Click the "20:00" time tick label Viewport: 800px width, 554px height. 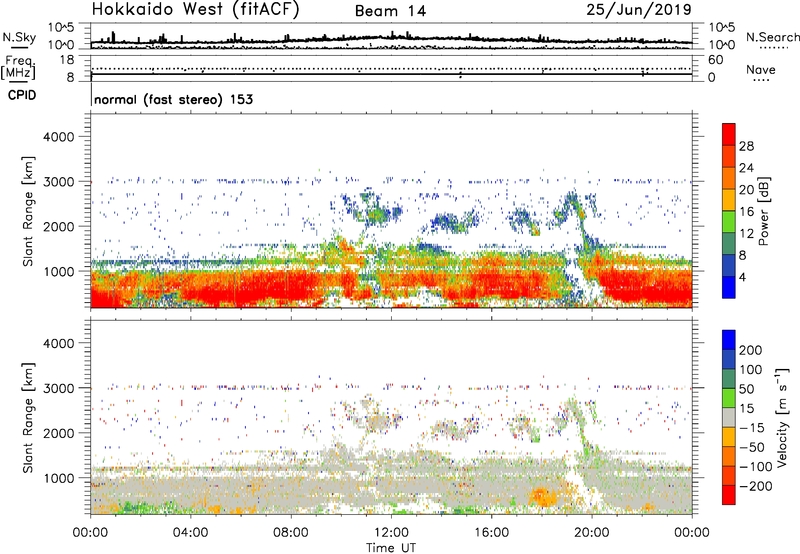click(x=591, y=533)
